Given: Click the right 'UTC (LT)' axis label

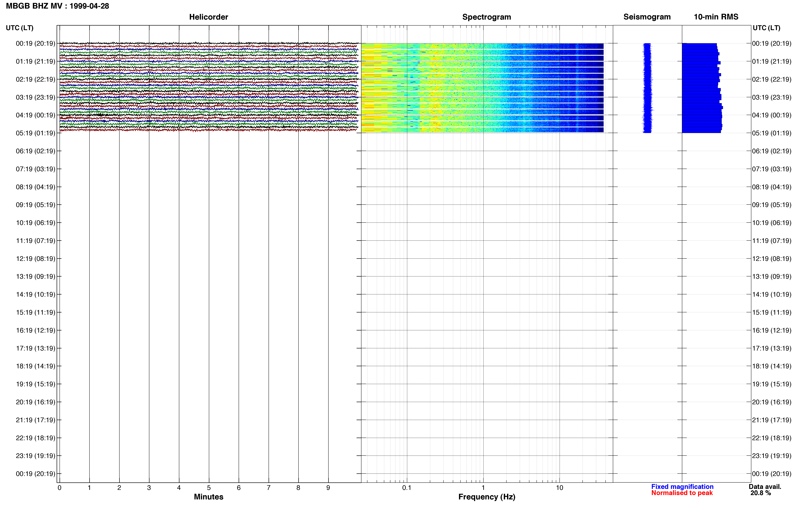Looking at the screenshot, I should 766,28.
